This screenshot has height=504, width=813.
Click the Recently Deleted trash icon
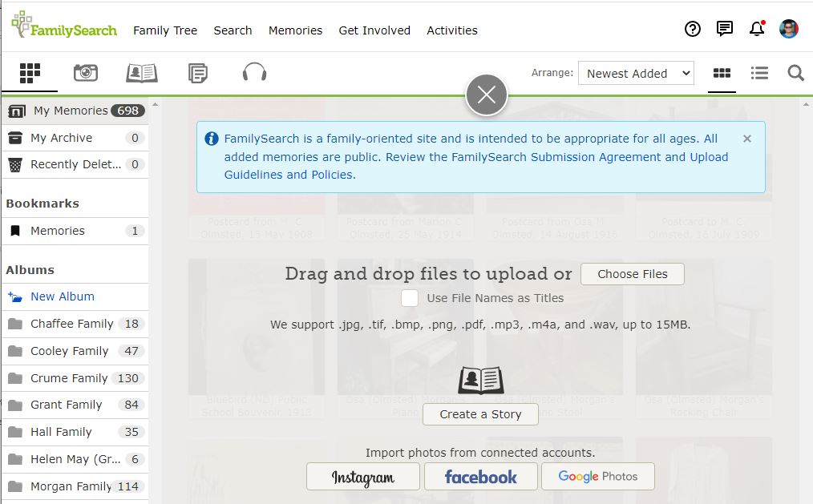pyautogui.click(x=15, y=165)
